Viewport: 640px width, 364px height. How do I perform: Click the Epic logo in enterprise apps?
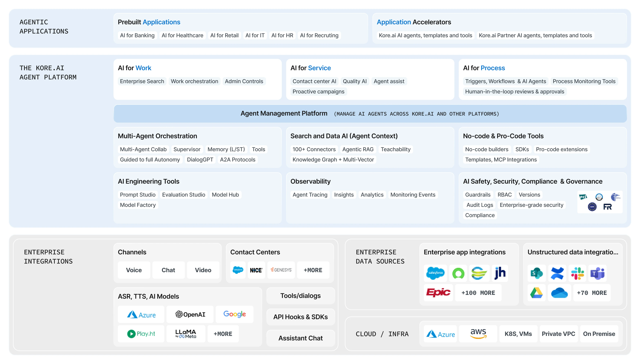(438, 293)
